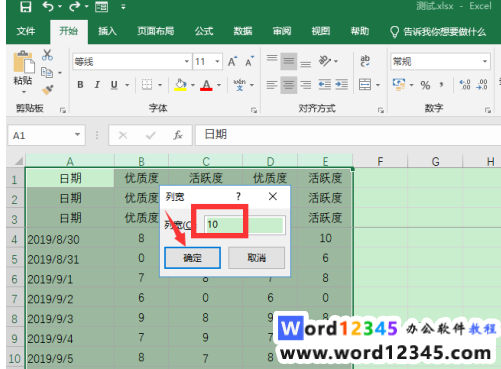Click the phonetic guide 文 icon

coord(239,85)
